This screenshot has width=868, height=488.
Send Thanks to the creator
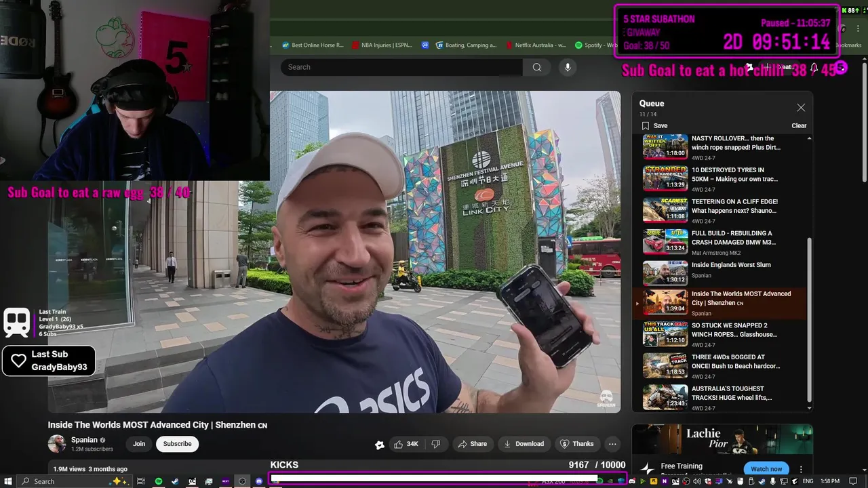pyautogui.click(x=576, y=444)
